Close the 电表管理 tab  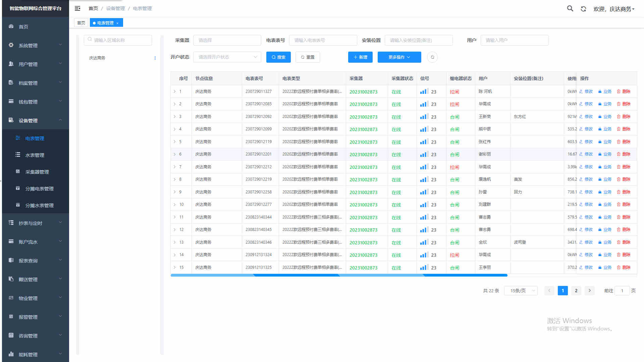[x=117, y=23]
